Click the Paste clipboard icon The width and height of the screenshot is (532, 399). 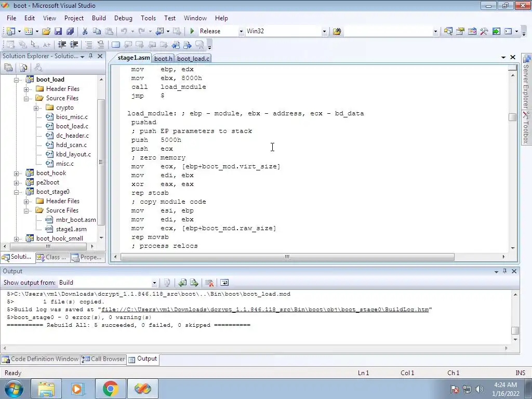109,31
